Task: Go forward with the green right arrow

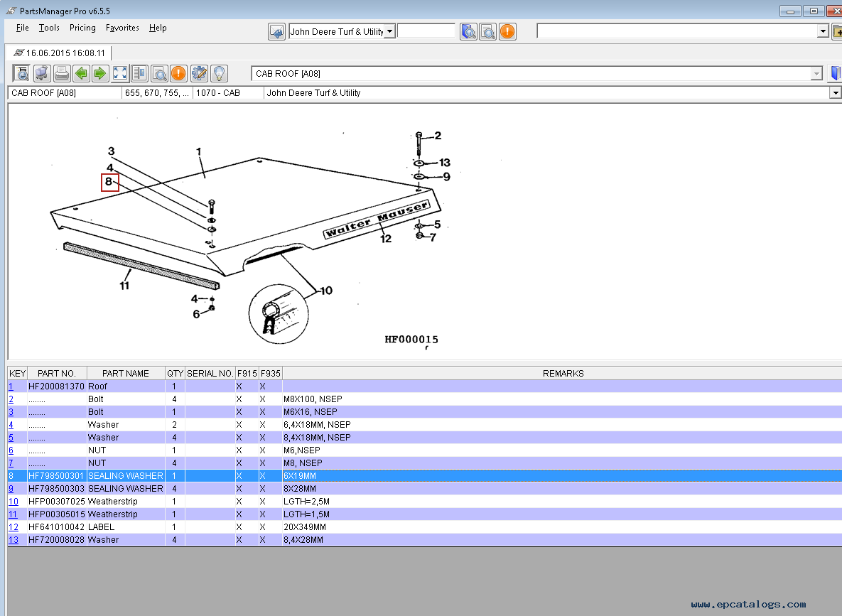Action: coord(99,73)
